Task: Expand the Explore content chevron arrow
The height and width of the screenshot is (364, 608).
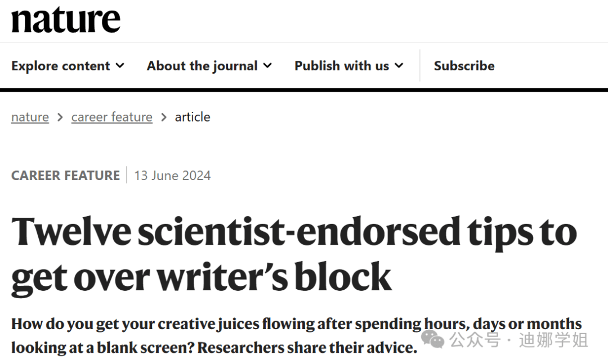Action: coord(120,66)
